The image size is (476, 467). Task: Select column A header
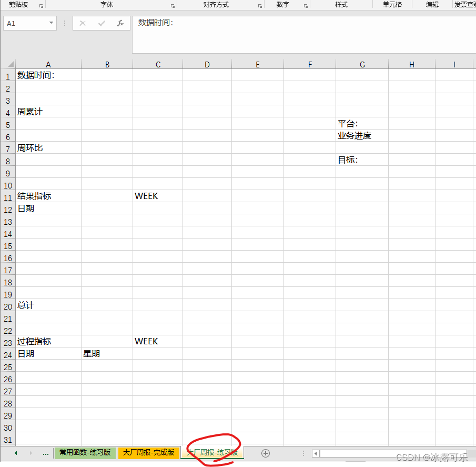coord(48,64)
